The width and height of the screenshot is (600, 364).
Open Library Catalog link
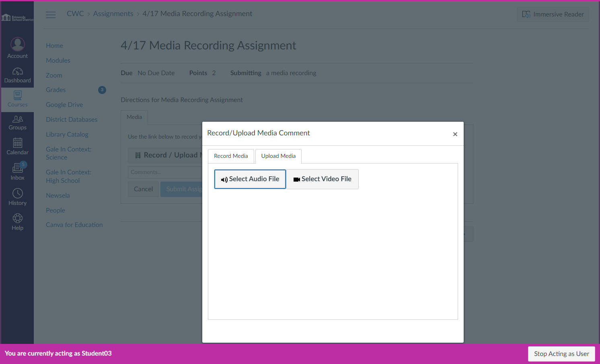point(67,135)
